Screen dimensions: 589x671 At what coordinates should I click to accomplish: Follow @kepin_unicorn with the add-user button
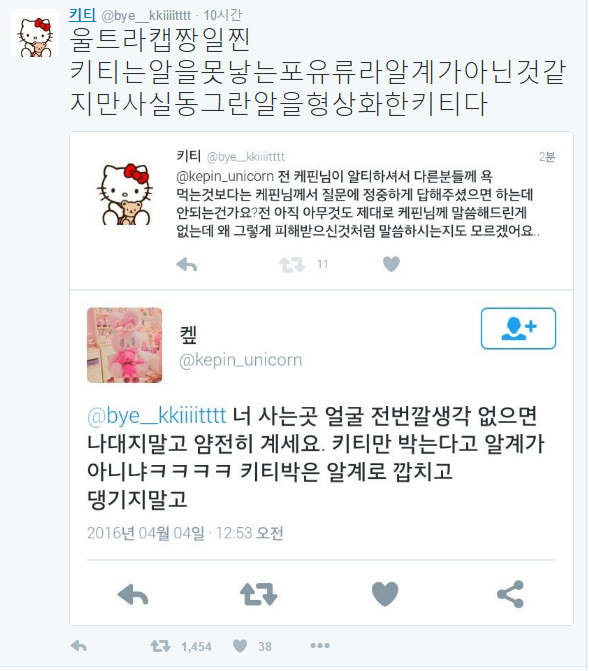point(518,329)
